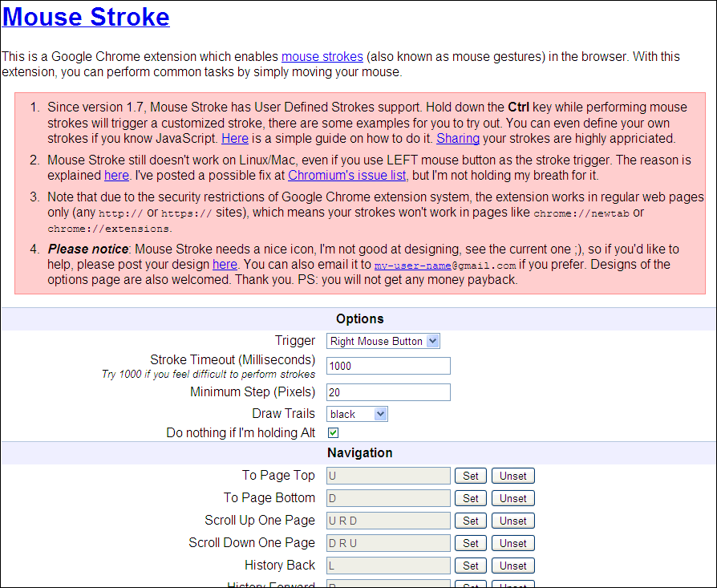This screenshot has height=588, width=717.
Task: Click Unset for To Page Bottom
Action: (x=513, y=498)
